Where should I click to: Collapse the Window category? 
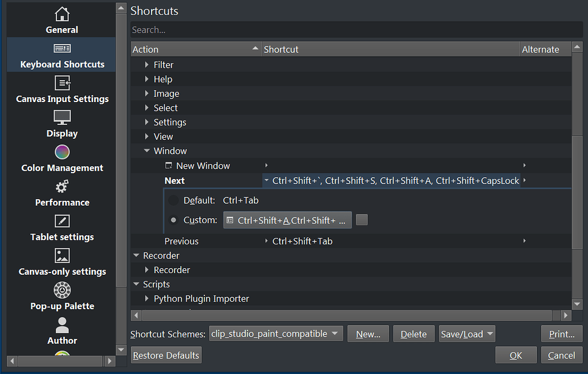click(147, 151)
